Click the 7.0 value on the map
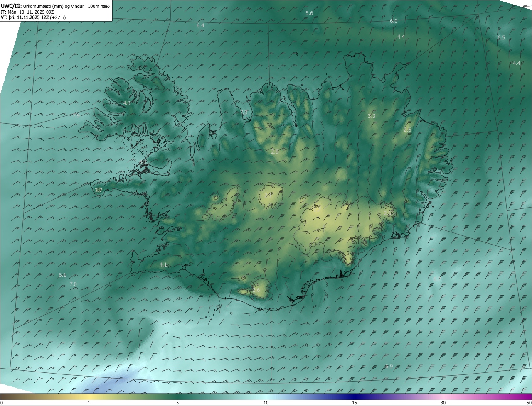Image resolution: width=532 pixels, height=406 pixels. click(x=73, y=284)
